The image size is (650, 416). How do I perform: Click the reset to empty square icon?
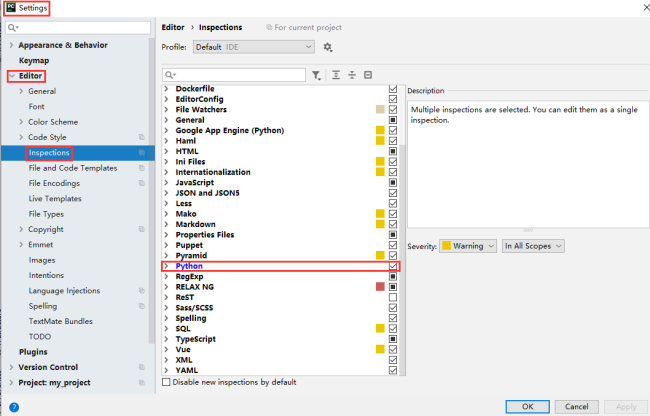pos(368,75)
